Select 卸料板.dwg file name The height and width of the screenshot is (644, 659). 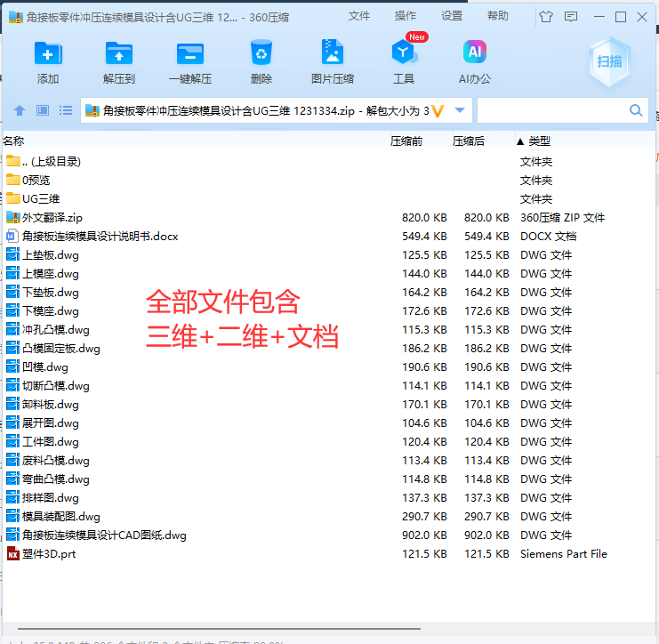51,405
